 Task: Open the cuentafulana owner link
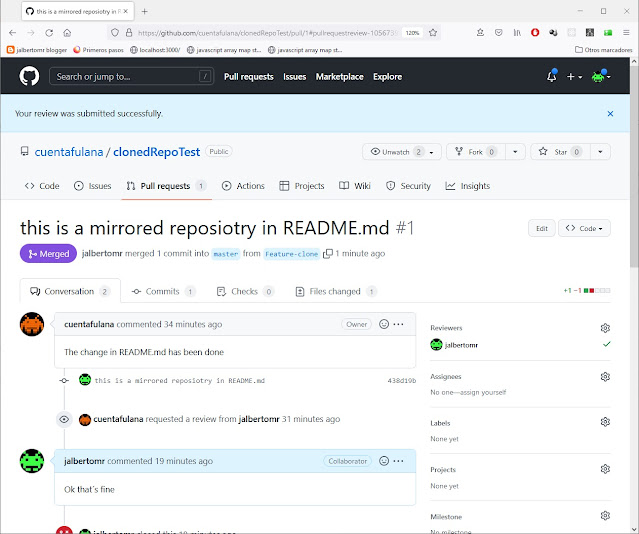pyautogui.click(x=69, y=152)
